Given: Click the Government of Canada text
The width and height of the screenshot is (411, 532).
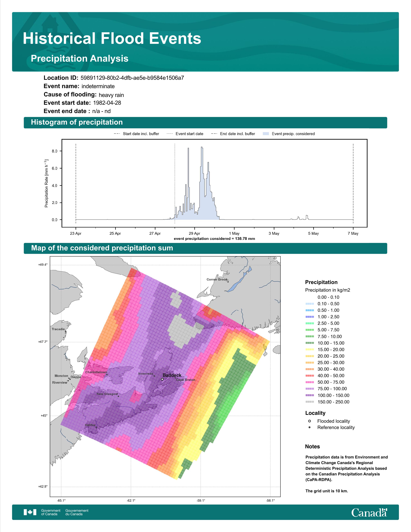Looking at the screenshot, I should tap(51, 512).
